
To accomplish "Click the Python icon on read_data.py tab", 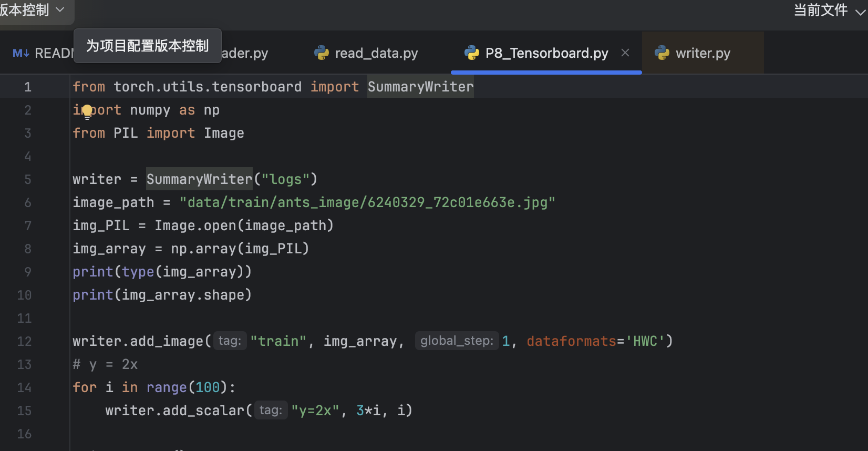I will coord(321,53).
